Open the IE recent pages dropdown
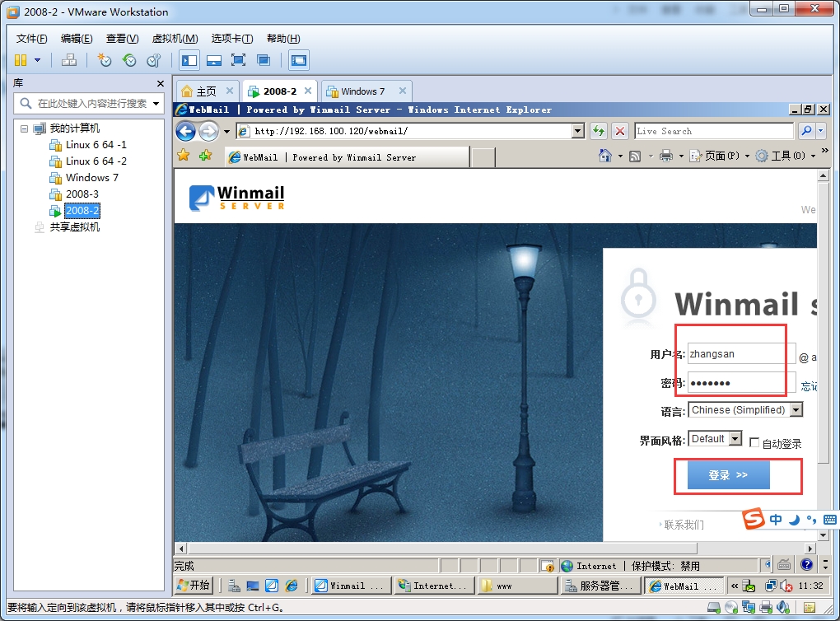Image resolution: width=840 pixels, height=621 pixels. 226,131
